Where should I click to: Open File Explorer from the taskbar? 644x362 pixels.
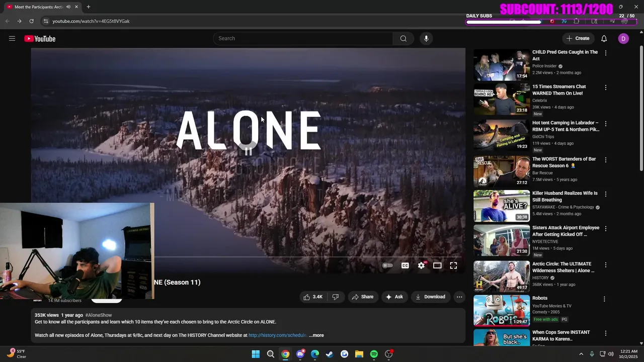359,354
